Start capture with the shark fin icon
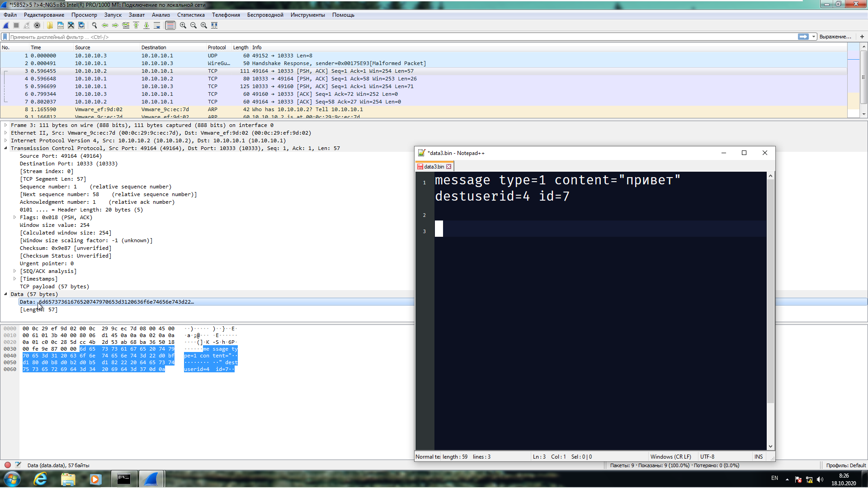The width and height of the screenshot is (868, 488). pyautogui.click(x=6, y=25)
